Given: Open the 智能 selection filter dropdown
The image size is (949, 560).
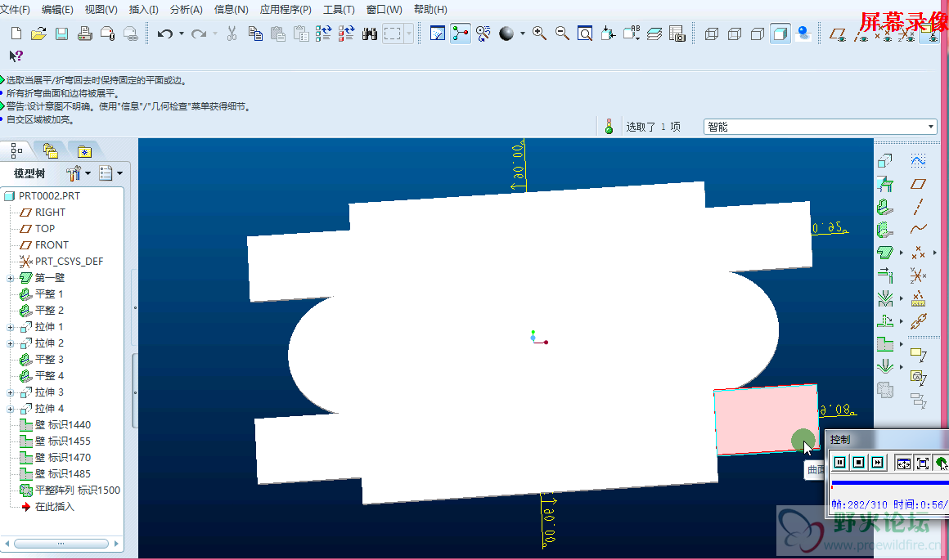Looking at the screenshot, I should [820, 127].
